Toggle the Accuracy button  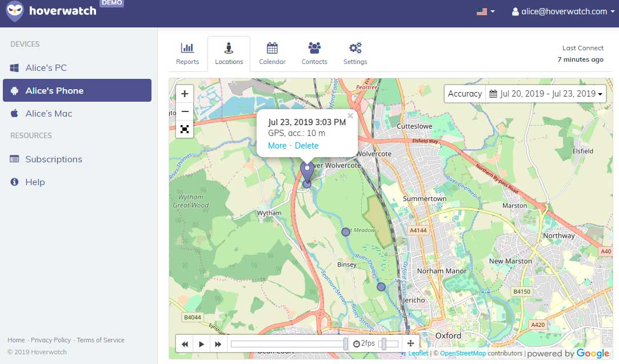coord(465,94)
